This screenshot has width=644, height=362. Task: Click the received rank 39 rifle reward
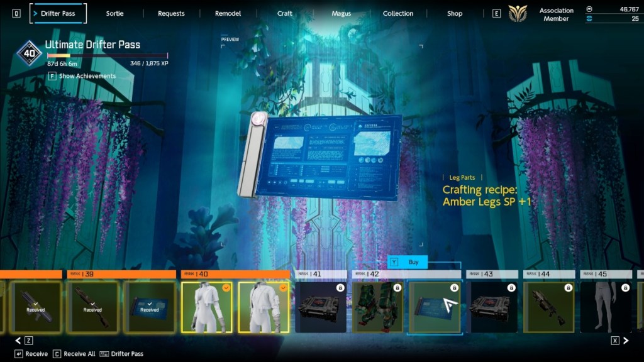92,307
